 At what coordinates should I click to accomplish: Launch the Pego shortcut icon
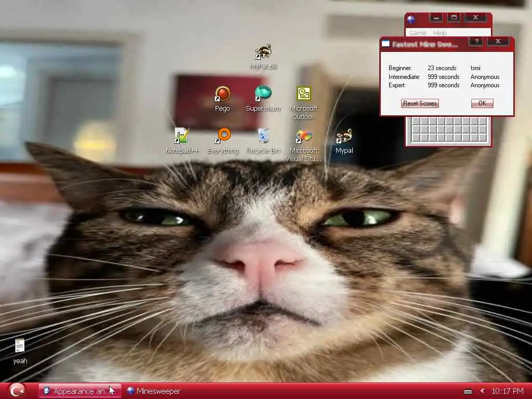click(x=222, y=99)
